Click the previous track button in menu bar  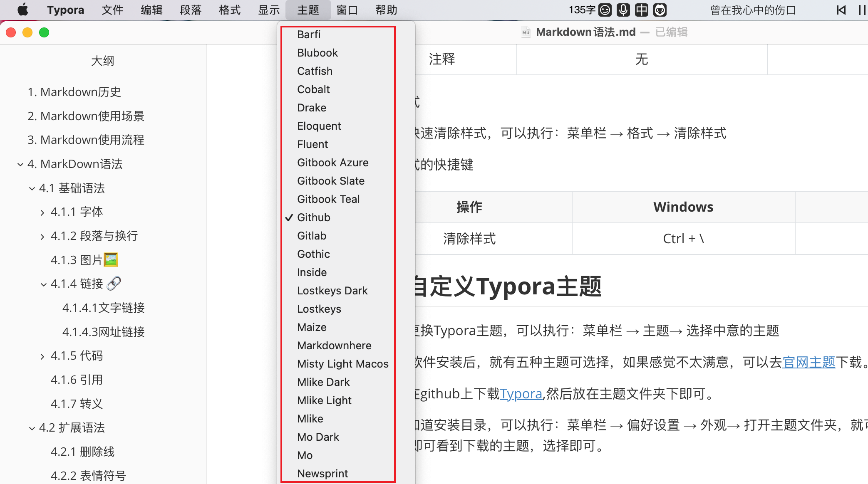point(841,10)
